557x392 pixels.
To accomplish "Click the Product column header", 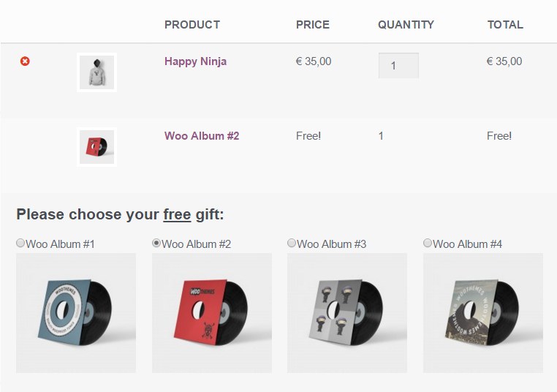I will 192,25.
